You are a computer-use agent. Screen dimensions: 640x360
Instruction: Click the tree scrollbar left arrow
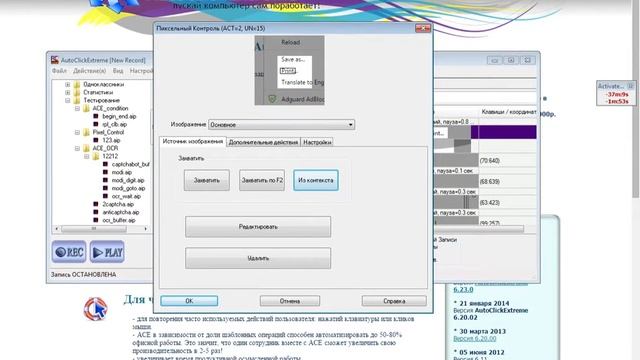click(x=57, y=229)
